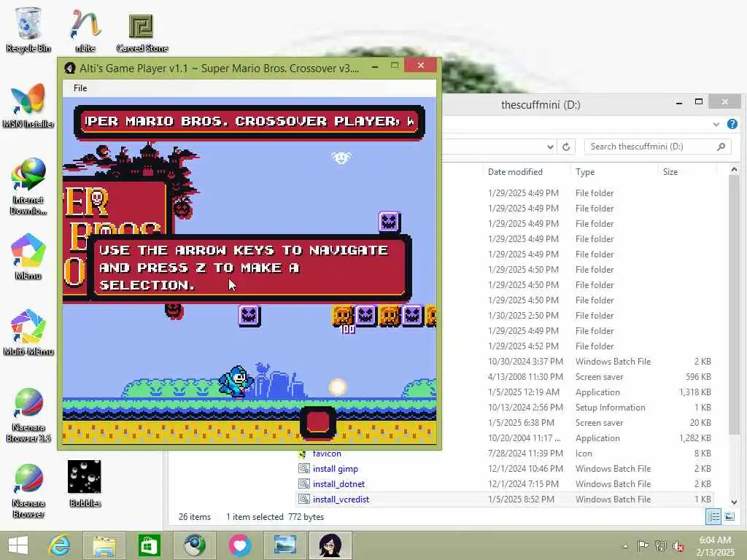
Task: Click the '26 items' status bar text
Action: [194, 517]
